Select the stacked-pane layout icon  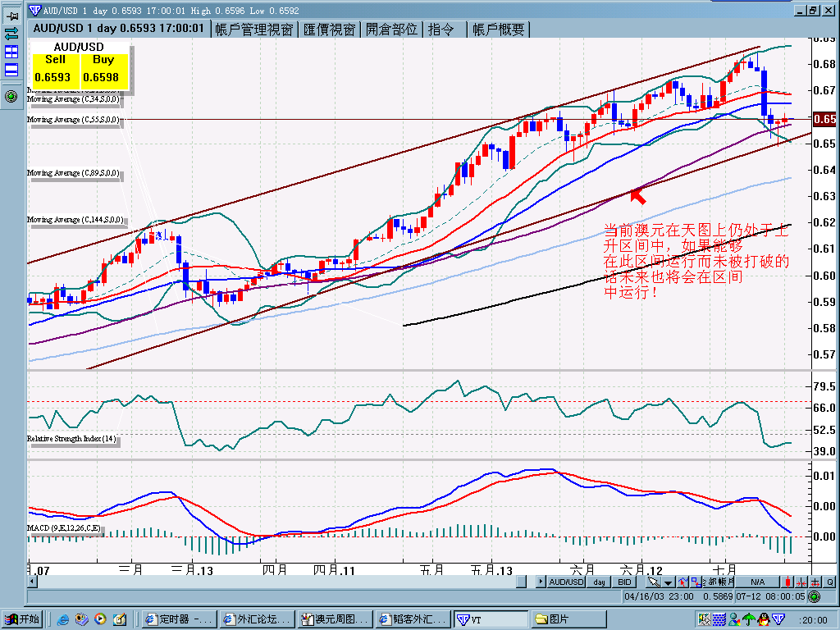point(11,70)
